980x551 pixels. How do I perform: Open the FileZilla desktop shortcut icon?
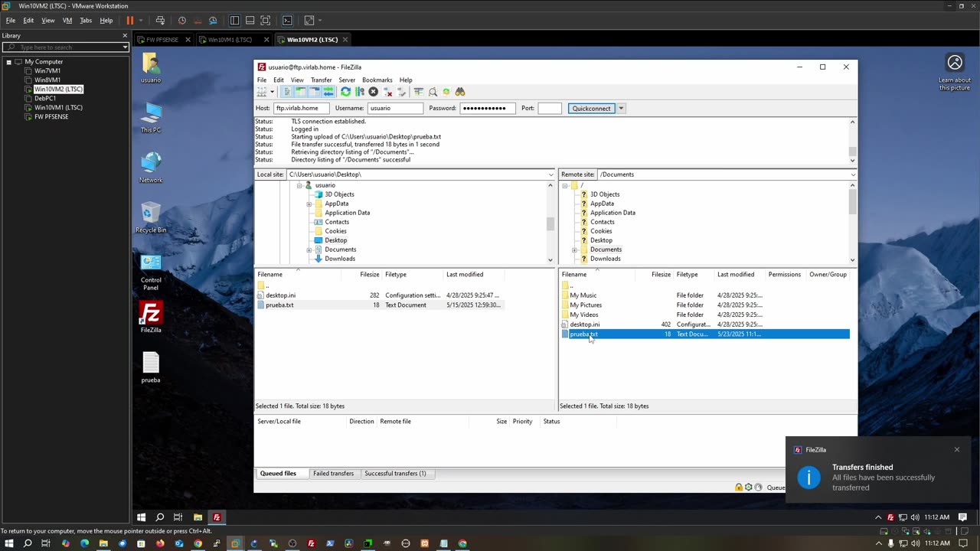pyautogui.click(x=151, y=318)
